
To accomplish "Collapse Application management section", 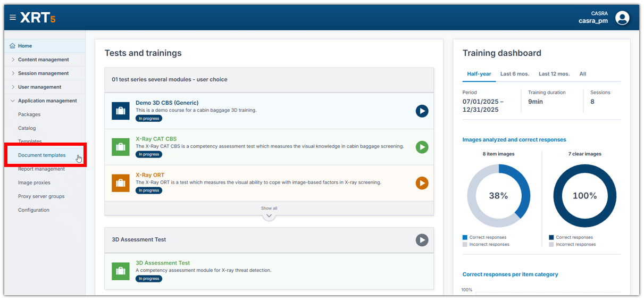I will tap(47, 101).
